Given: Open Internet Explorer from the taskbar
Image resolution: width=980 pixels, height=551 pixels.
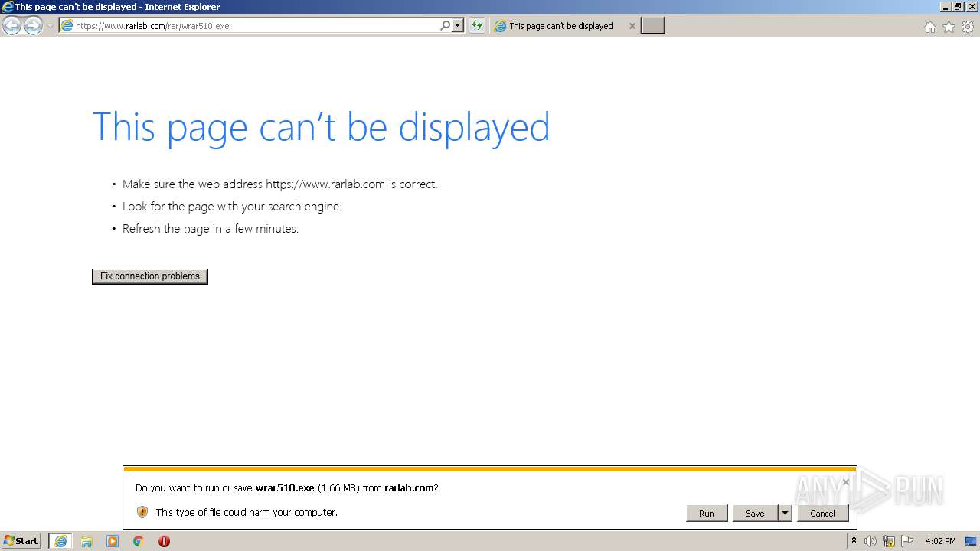Looking at the screenshot, I should click(x=60, y=541).
